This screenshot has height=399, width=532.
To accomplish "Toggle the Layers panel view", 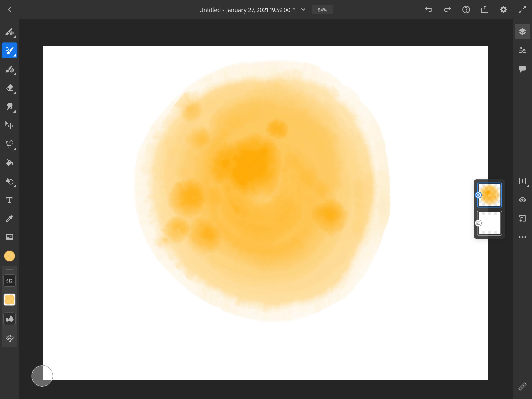I will coord(522,32).
